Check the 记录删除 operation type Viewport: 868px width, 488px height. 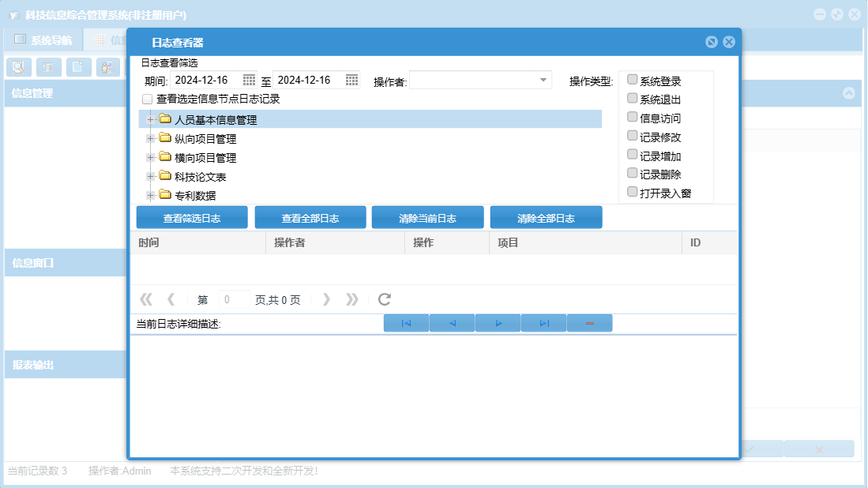click(x=632, y=172)
